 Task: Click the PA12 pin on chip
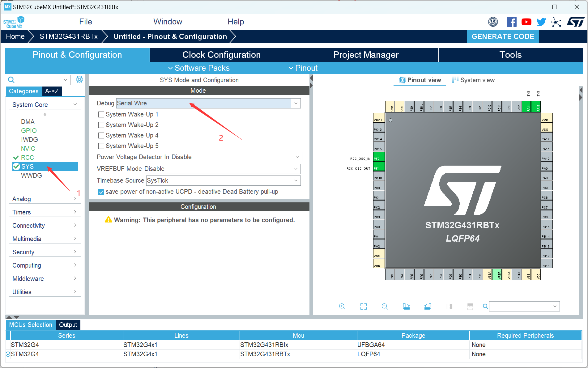point(547,137)
